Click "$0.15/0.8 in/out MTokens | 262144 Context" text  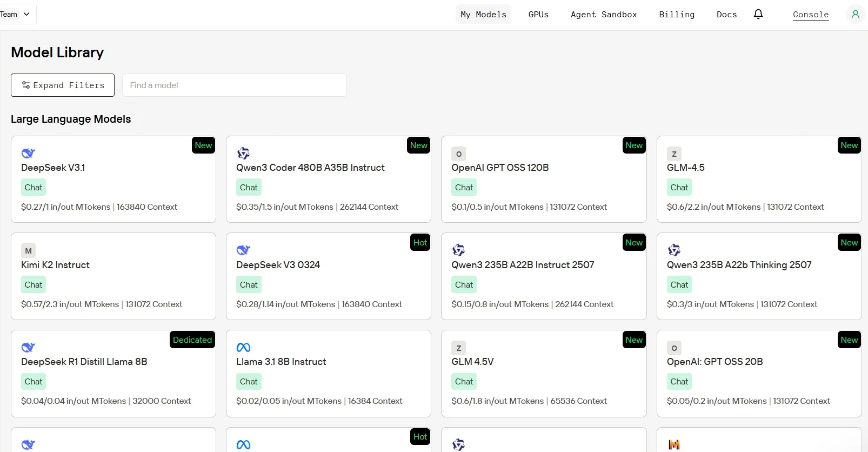tap(532, 304)
